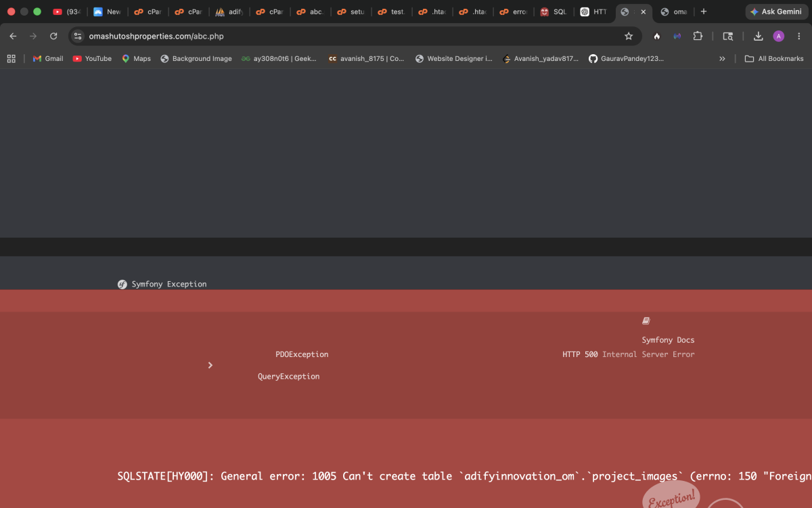Open the Maps bookmark
The width and height of the screenshot is (812, 508).
136,59
